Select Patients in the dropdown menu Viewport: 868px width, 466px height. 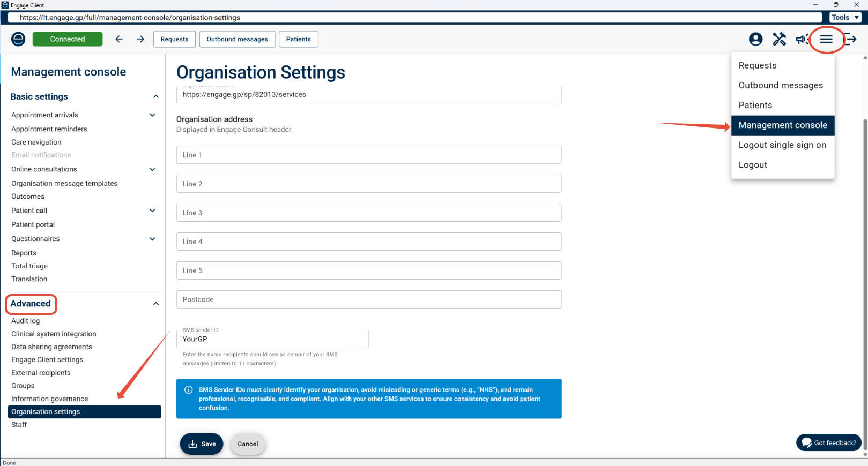[783, 105]
